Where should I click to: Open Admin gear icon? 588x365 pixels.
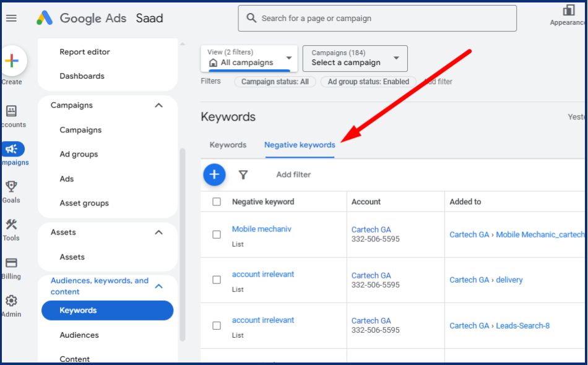11,301
